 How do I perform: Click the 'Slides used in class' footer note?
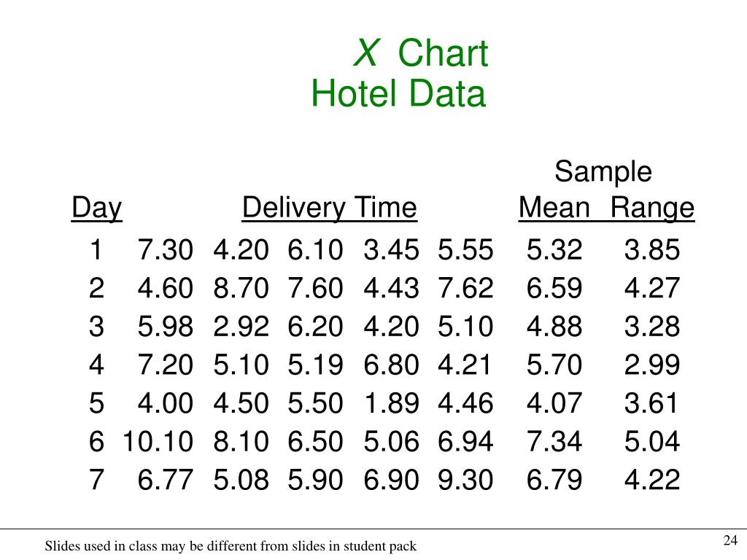231,545
